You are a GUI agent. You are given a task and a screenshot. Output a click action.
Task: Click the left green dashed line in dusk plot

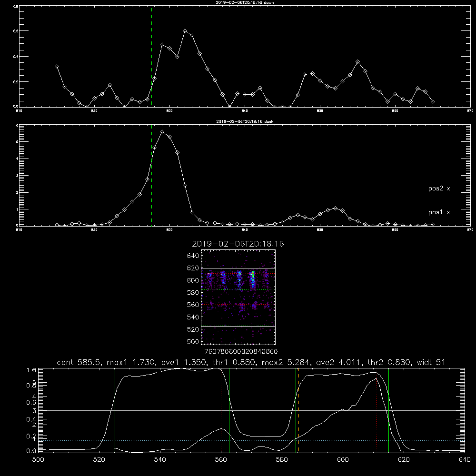(x=151, y=175)
